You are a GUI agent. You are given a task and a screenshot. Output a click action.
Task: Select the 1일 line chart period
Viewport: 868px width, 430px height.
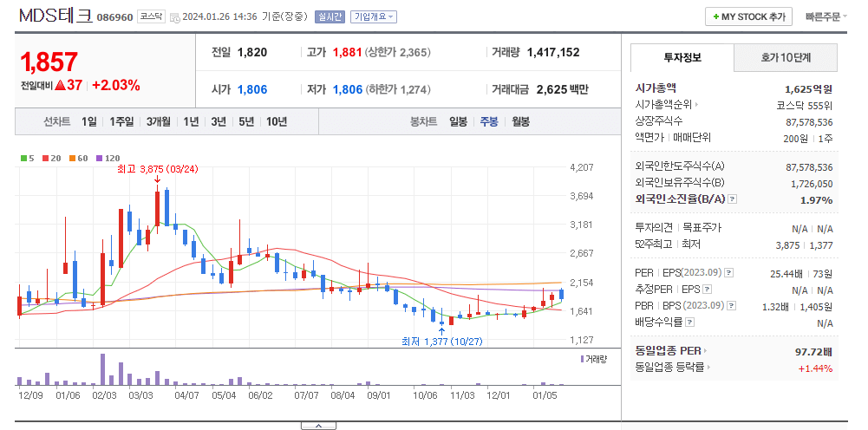[88, 121]
